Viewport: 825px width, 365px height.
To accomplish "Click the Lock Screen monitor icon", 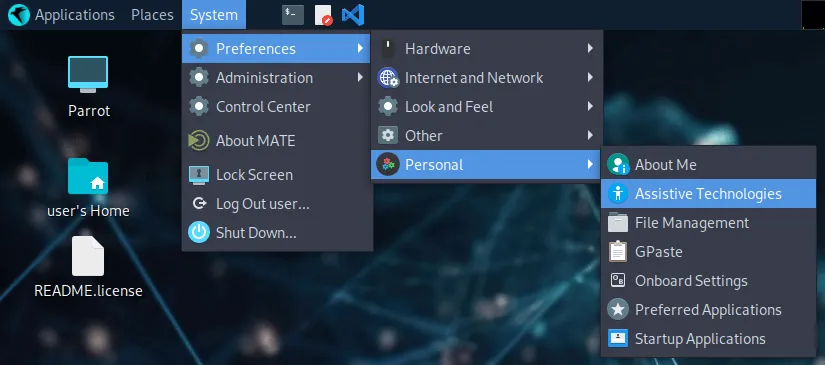I will click(x=198, y=175).
